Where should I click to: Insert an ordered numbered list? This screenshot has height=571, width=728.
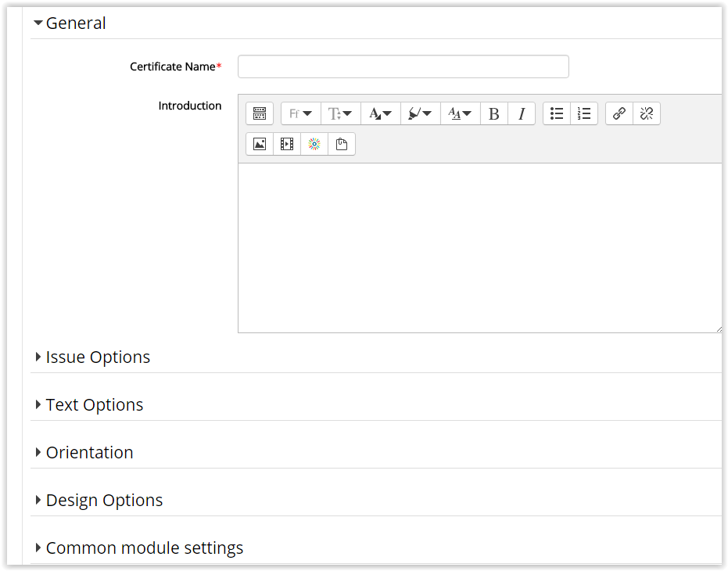tap(584, 113)
